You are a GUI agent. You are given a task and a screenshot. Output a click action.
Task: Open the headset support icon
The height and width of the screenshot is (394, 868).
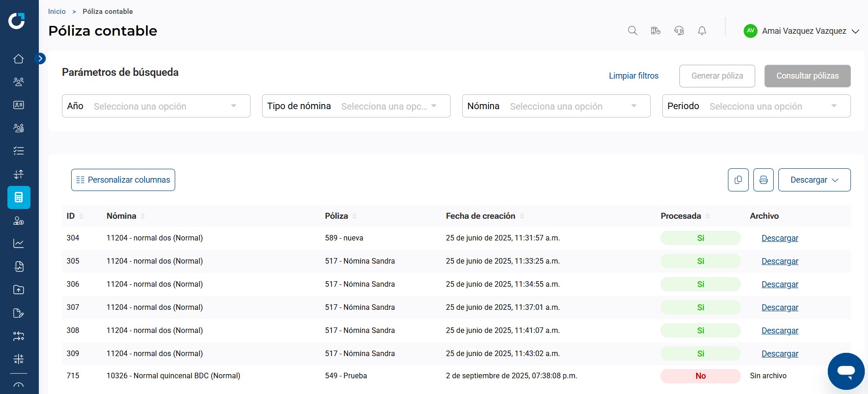tap(679, 31)
